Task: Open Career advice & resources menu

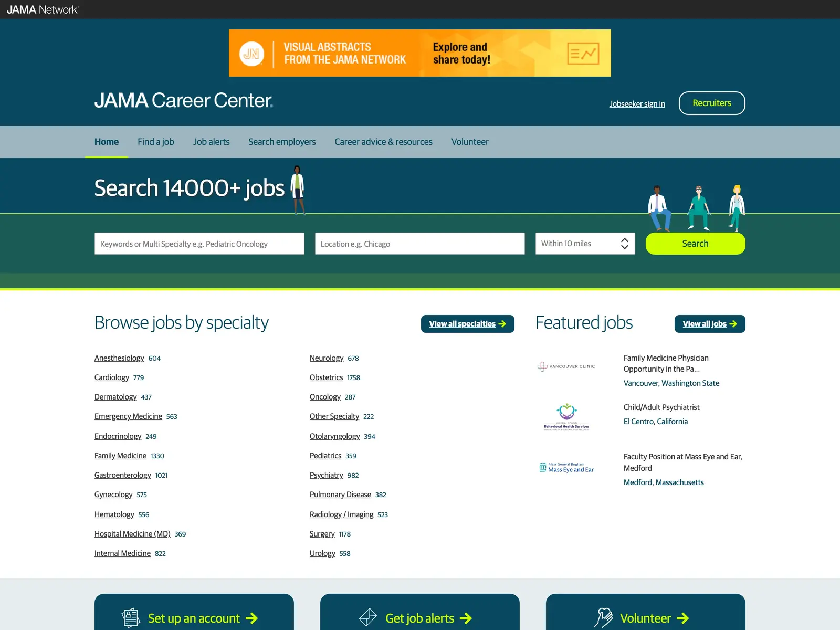Action: pos(384,142)
